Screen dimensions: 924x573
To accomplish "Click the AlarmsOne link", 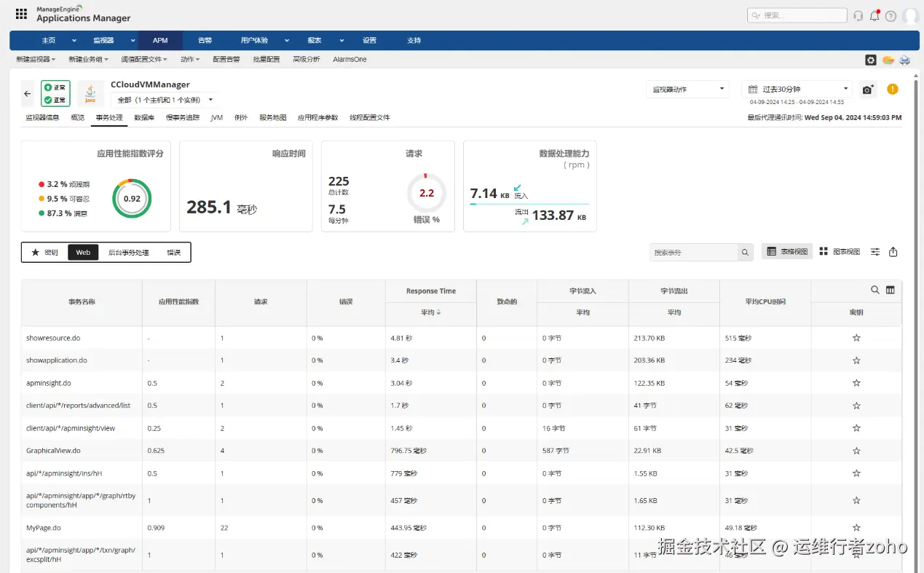I will [x=350, y=60].
